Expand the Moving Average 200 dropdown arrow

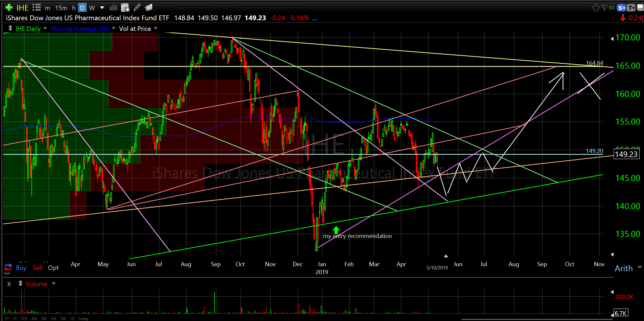tap(114, 28)
